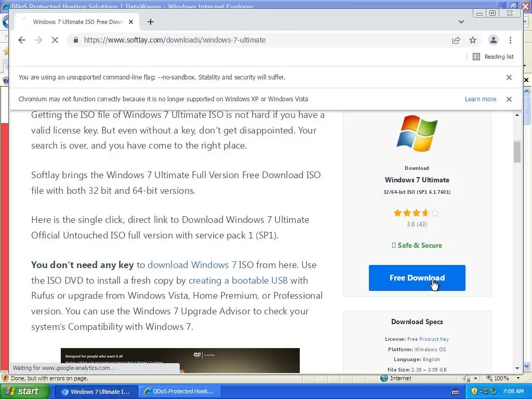
Task: Click the network tray icon
Action: [484, 391]
